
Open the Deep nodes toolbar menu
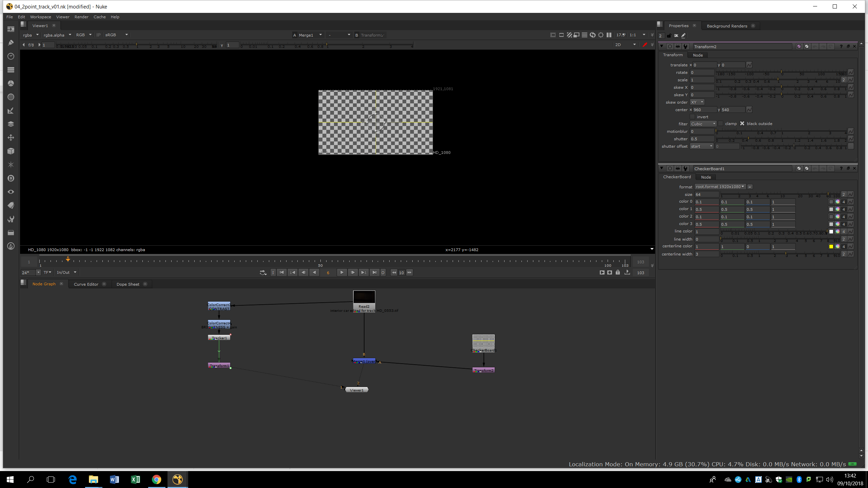(x=11, y=178)
